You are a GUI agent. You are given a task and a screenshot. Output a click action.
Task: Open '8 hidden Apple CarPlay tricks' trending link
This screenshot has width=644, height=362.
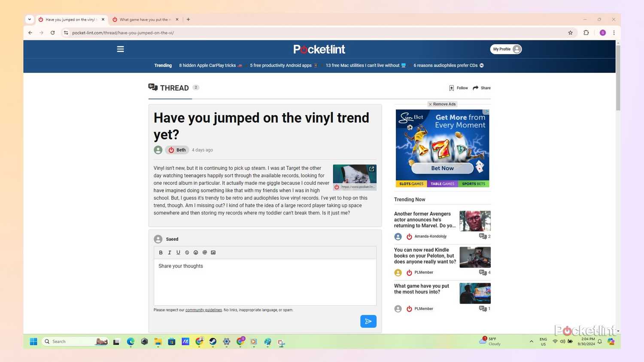click(x=211, y=66)
